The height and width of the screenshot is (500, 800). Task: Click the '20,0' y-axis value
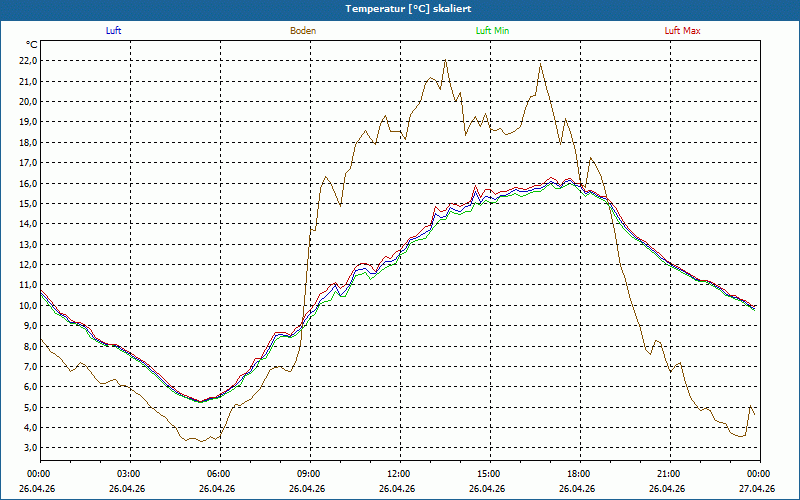[x=29, y=102]
